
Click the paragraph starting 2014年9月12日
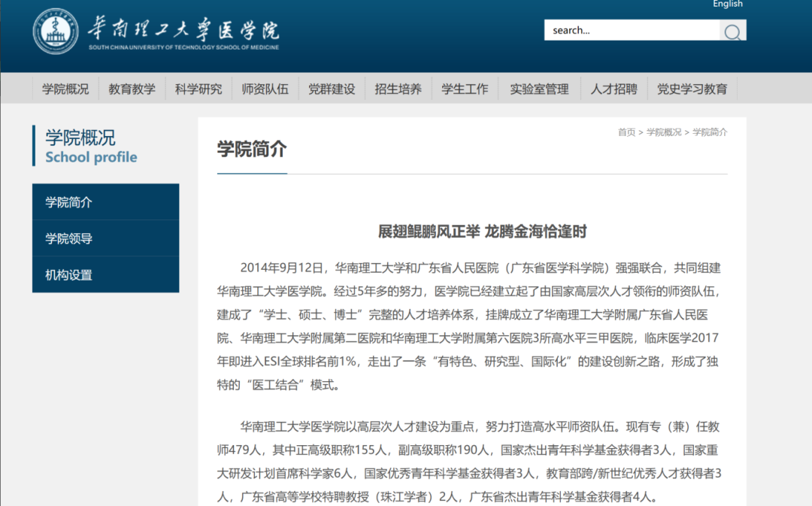469,326
